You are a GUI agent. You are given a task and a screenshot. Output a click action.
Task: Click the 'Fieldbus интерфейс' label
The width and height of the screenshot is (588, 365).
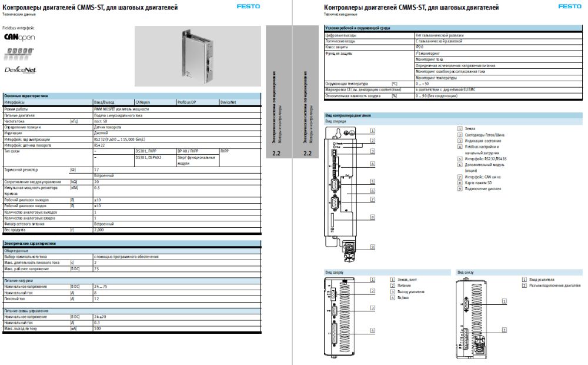point(18,28)
